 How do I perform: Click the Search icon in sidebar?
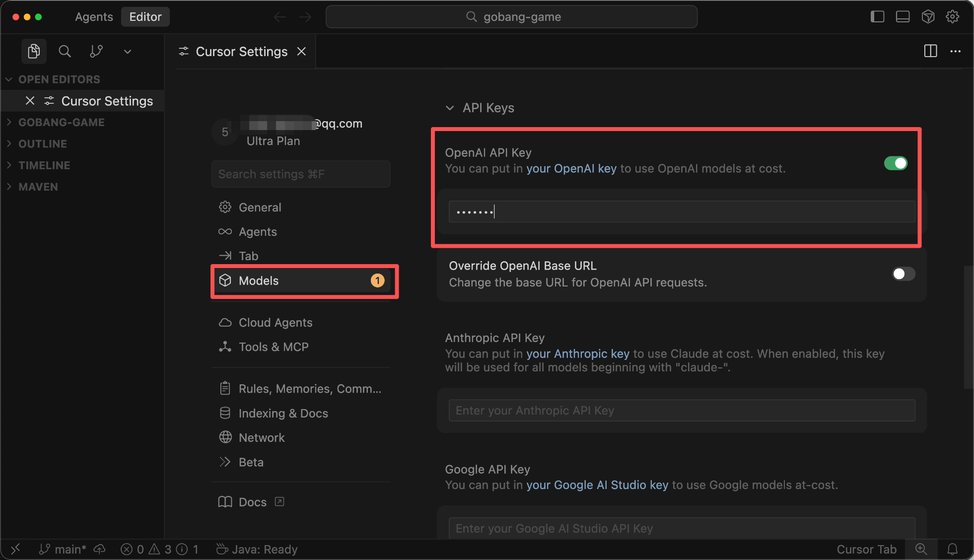point(65,51)
